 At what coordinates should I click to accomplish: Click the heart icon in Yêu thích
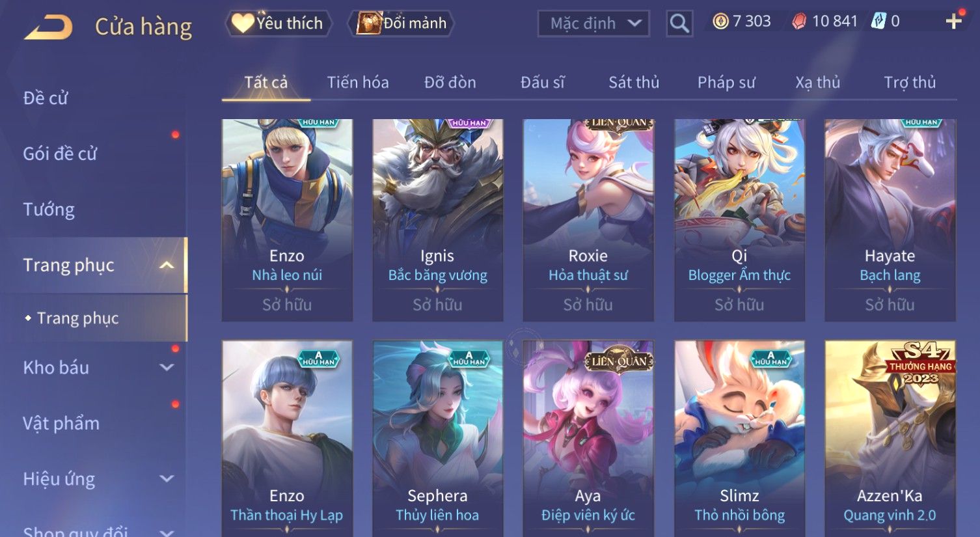(243, 23)
